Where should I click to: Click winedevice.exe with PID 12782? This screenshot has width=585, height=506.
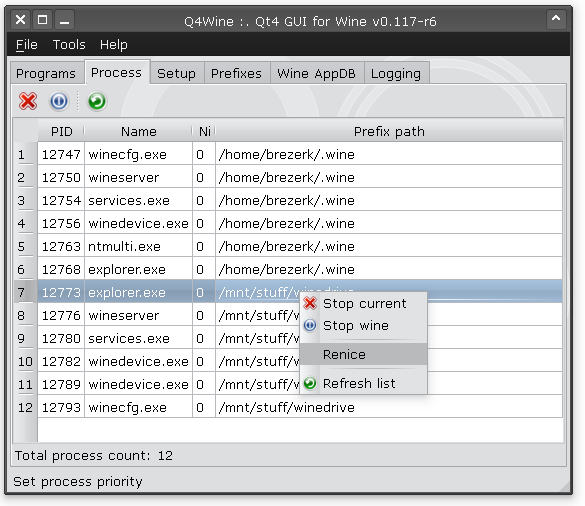click(x=138, y=361)
